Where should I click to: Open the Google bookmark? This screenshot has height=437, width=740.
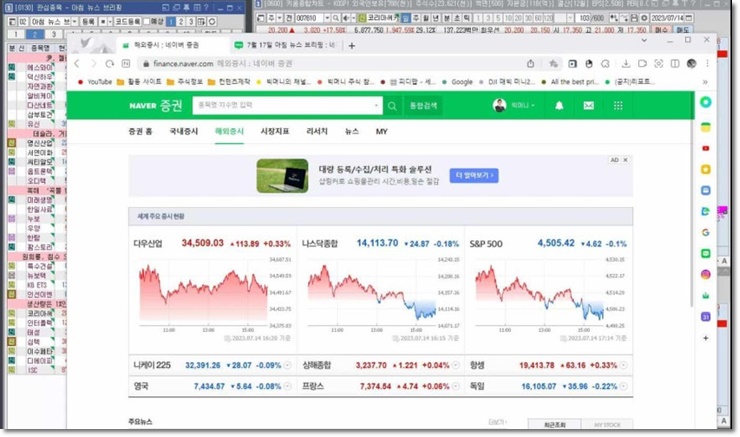coord(457,82)
